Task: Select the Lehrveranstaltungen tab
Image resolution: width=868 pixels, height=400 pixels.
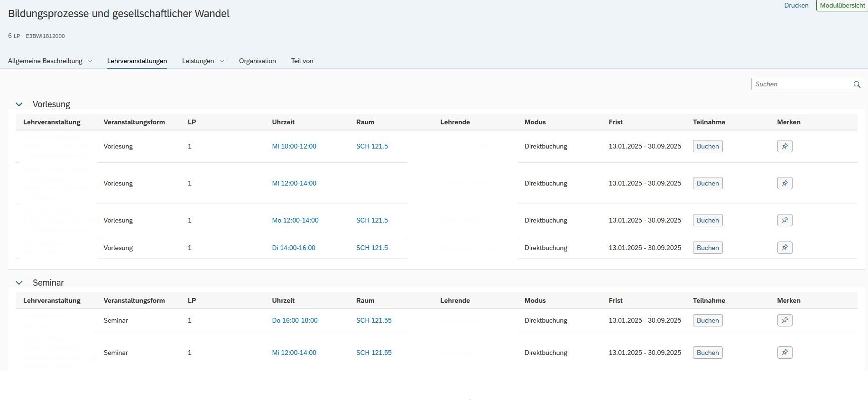Action: pyautogui.click(x=137, y=61)
